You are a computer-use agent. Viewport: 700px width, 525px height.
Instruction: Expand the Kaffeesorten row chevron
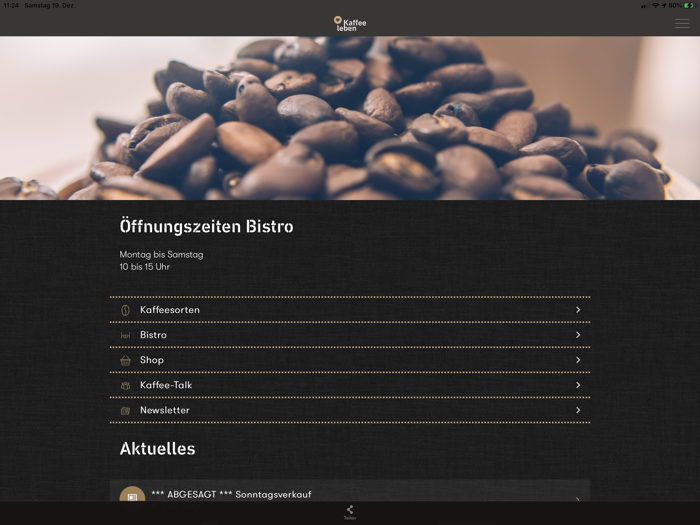pyautogui.click(x=578, y=310)
